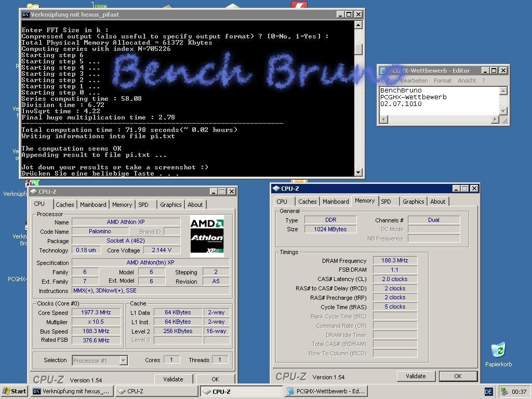This screenshot has height=399, width=532.
Task: Click the Start button on the taskbar
Action: (15, 391)
